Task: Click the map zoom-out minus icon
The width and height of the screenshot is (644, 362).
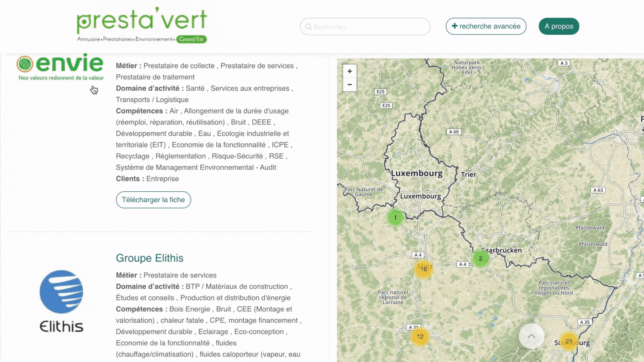Action: click(x=349, y=84)
